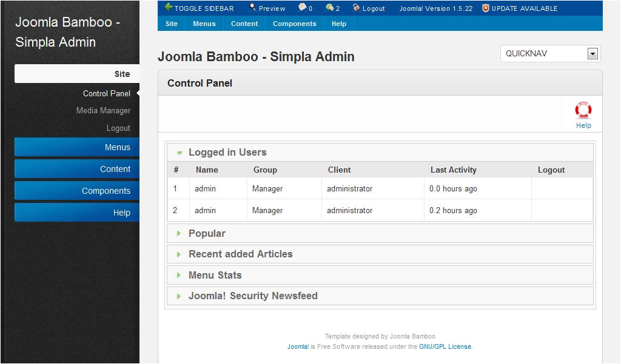This screenshot has height=364, width=621.
Task: Click the UPDATE AVAILABLE text
Action: (525, 8)
